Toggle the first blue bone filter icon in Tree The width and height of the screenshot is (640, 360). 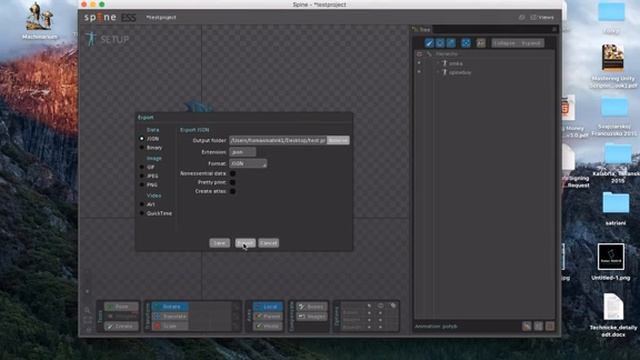pyautogui.click(x=429, y=43)
